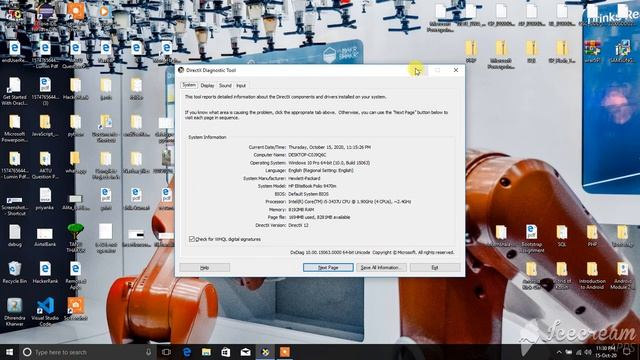The height and width of the screenshot is (360, 640).
Task: Switch to the Sound tab
Action: click(225, 85)
